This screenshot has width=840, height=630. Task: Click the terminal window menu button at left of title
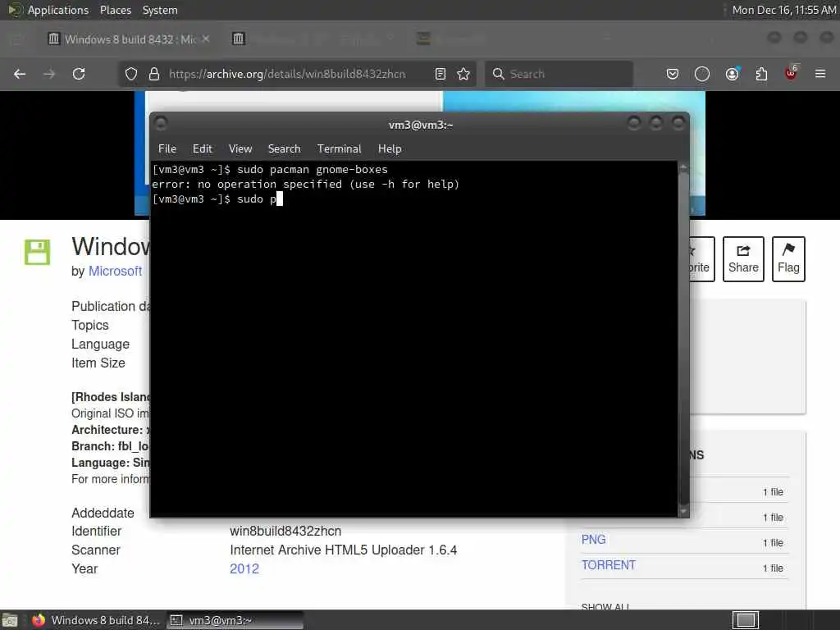coord(161,124)
